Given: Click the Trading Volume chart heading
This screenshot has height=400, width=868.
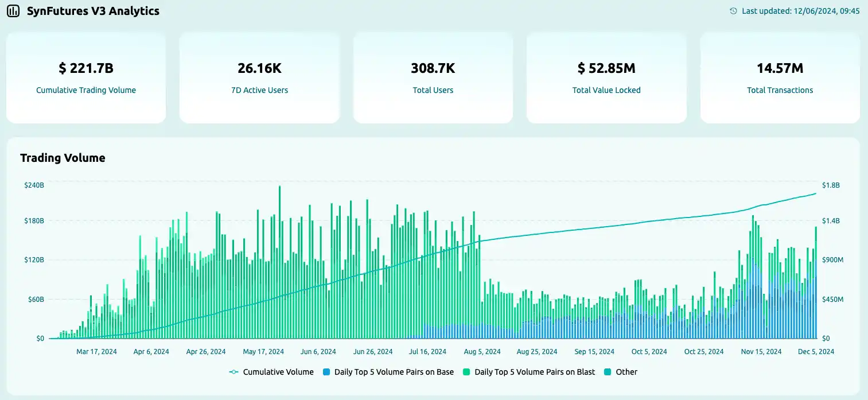Looking at the screenshot, I should pyautogui.click(x=63, y=158).
